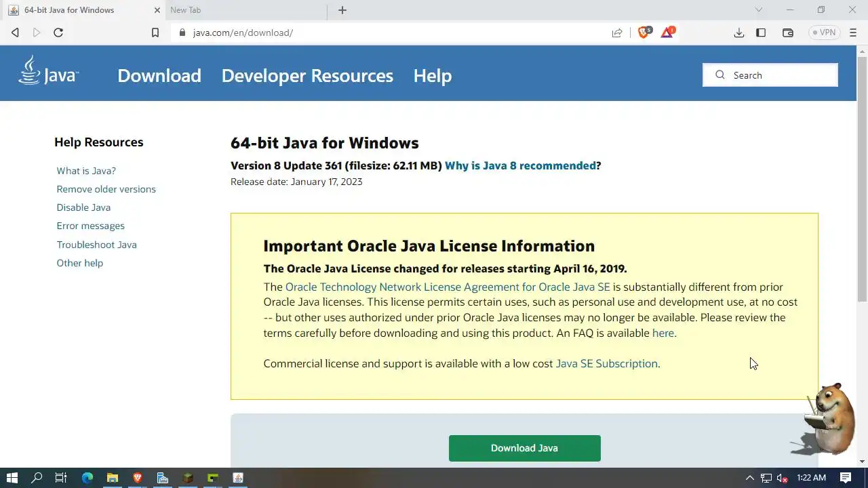This screenshot has width=868, height=488.
Task: Click Why is Java 8 recommended link
Action: coord(520,165)
